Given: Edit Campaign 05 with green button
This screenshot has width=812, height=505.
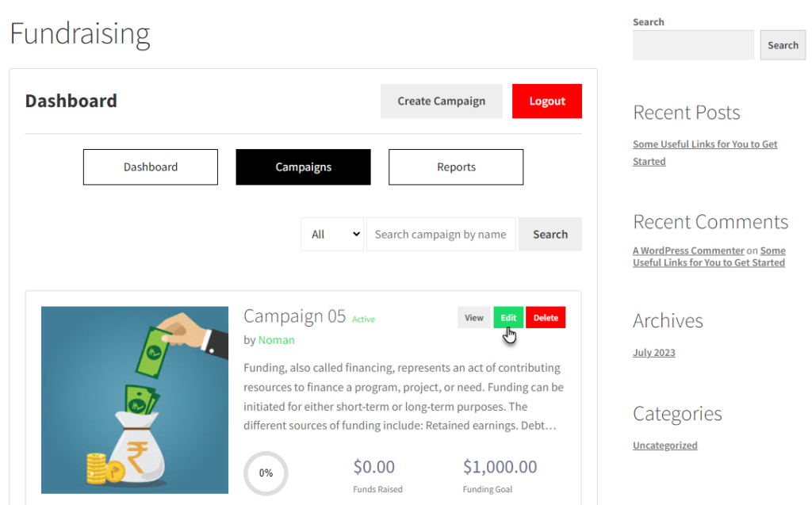Looking at the screenshot, I should [x=508, y=317].
